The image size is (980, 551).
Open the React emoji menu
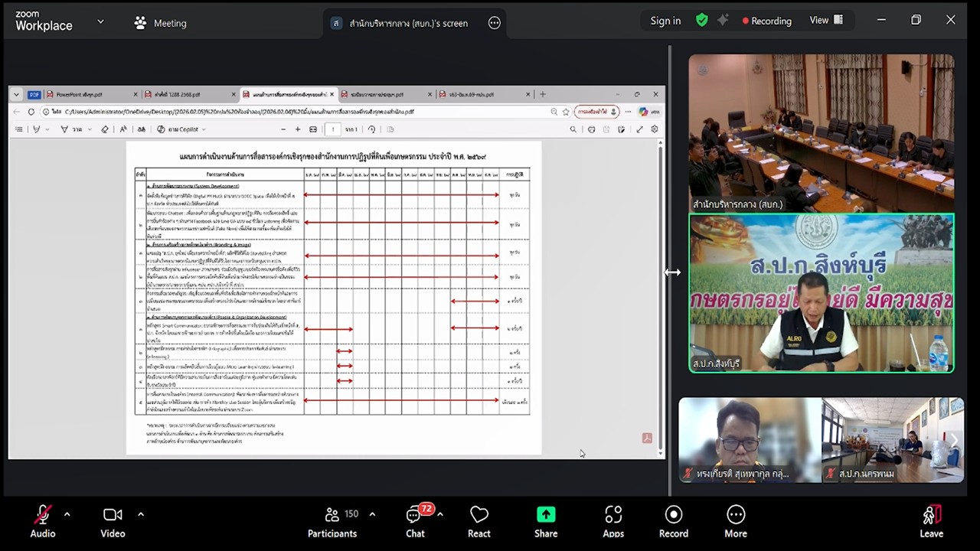[479, 520]
